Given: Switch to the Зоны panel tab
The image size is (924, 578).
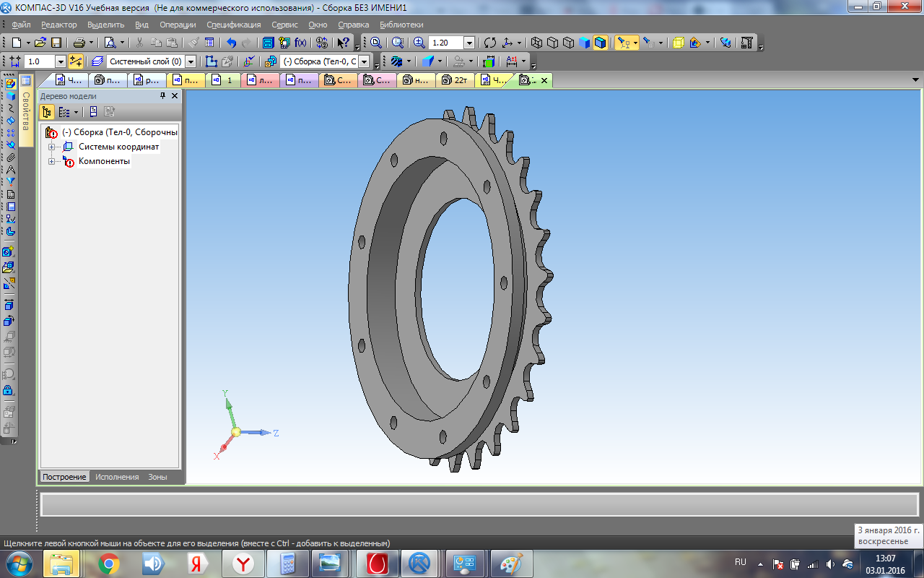Looking at the screenshot, I should [x=157, y=477].
